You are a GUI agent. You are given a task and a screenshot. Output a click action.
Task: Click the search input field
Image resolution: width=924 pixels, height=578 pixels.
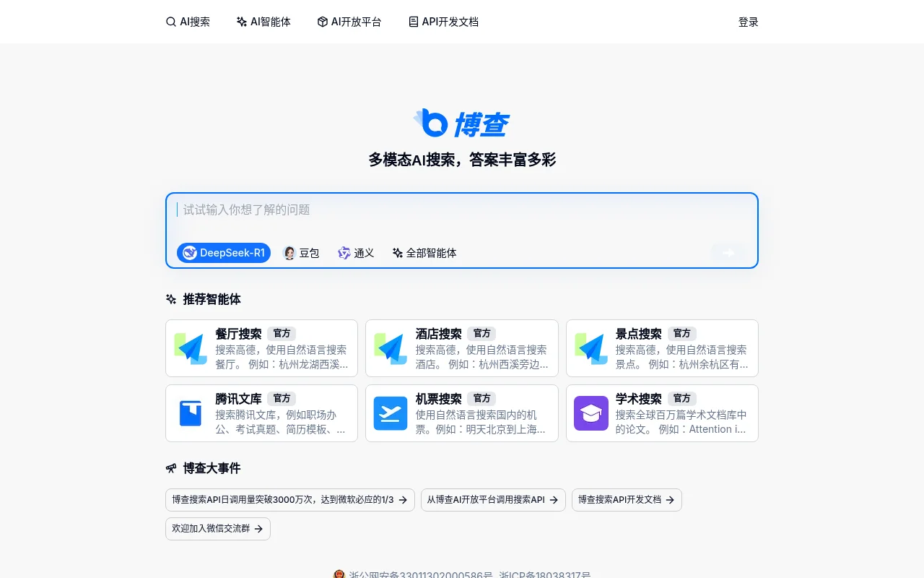(461, 210)
